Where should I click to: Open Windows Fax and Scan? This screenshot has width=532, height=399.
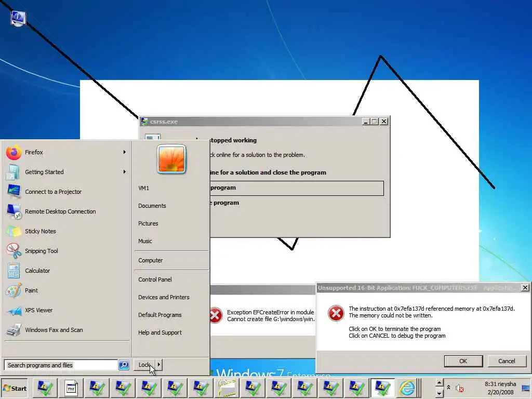click(66, 329)
